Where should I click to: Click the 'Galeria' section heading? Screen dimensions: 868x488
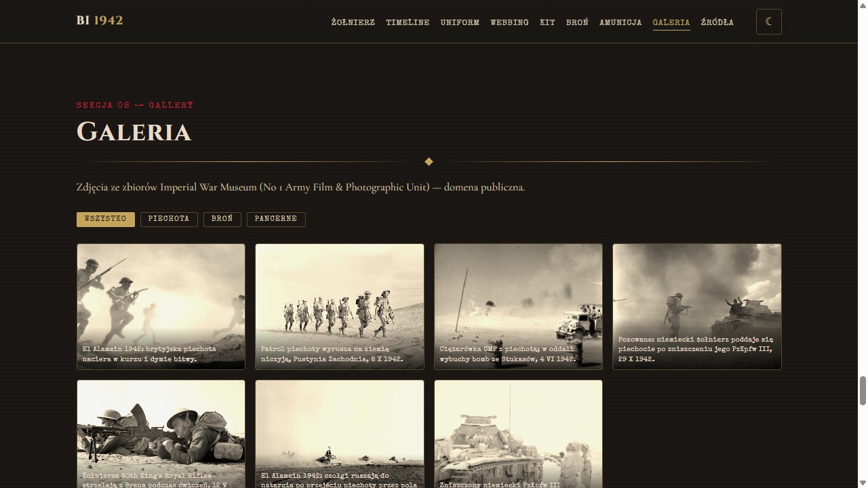[x=134, y=131]
